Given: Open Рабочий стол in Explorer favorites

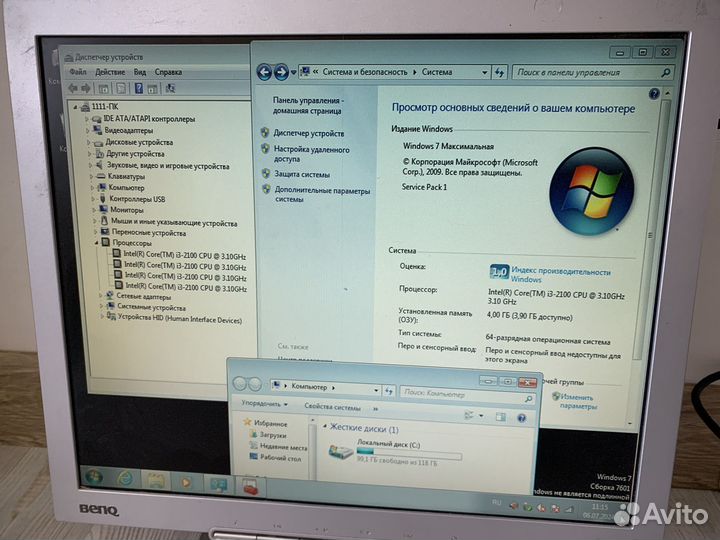Looking at the screenshot, I should point(280,457).
